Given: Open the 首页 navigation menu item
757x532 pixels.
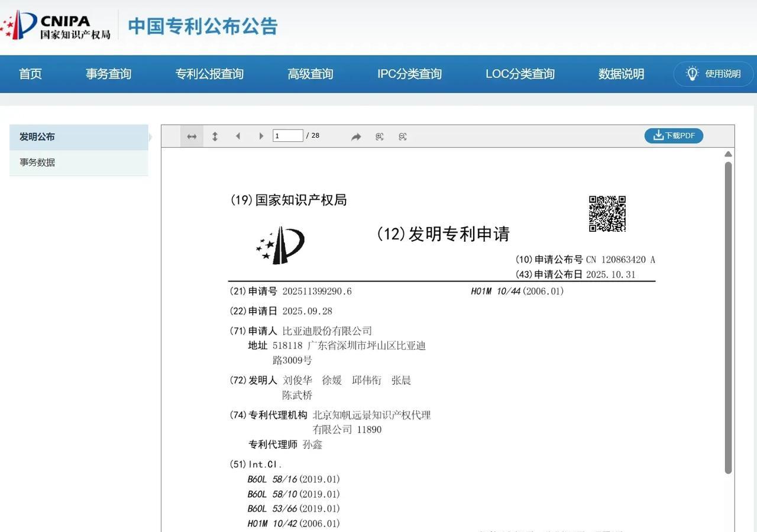Looking at the screenshot, I should coord(30,74).
